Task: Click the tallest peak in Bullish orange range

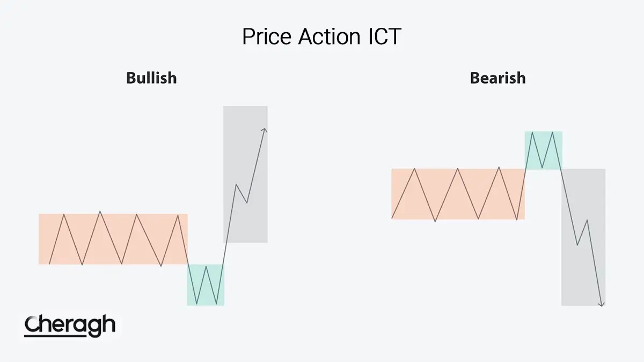Action: coord(100,211)
